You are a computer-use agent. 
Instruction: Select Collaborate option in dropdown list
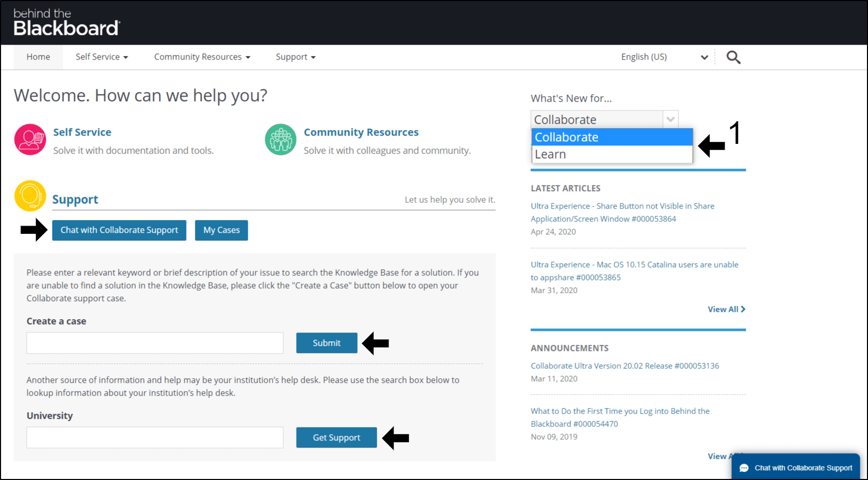tap(612, 137)
